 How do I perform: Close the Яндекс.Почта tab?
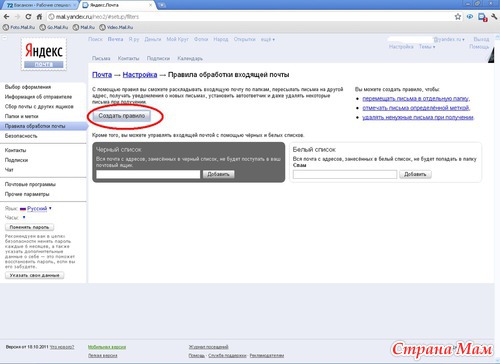(x=150, y=5)
